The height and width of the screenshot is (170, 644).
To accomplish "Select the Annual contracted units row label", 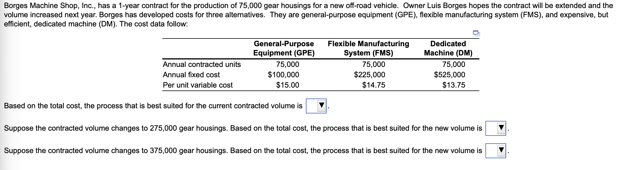I will point(202,64).
